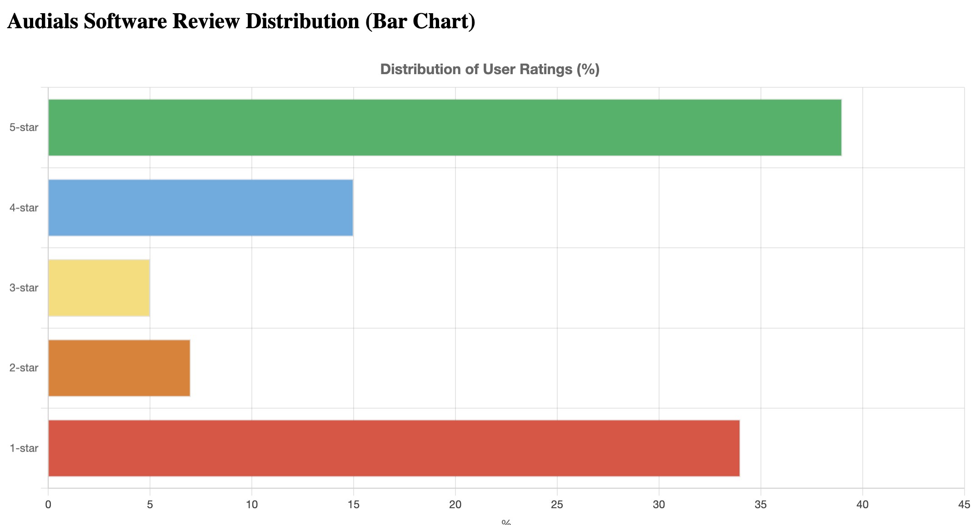Click the x-axis tick label 10
The height and width of the screenshot is (525, 980).
(251, 505)
